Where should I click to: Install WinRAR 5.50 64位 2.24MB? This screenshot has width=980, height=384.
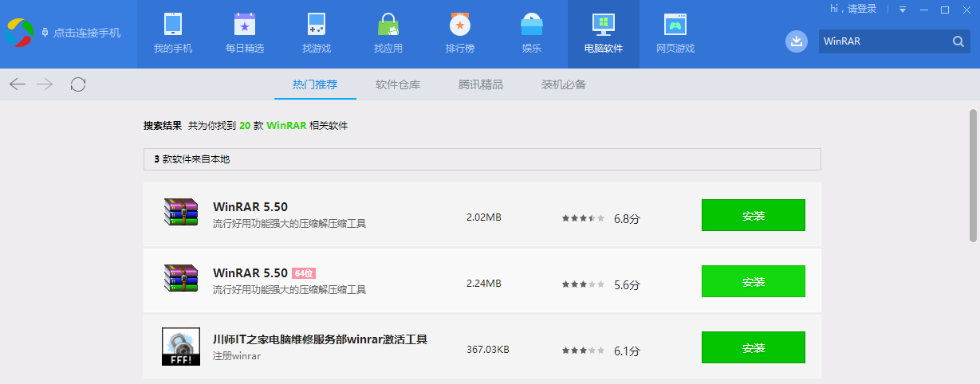(754, 281)
